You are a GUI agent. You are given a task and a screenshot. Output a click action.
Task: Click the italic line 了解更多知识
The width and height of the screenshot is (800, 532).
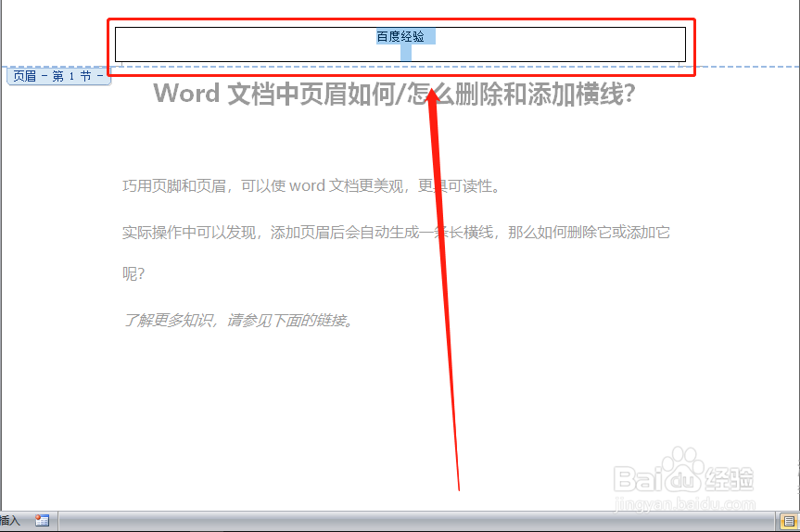[238, 321]
